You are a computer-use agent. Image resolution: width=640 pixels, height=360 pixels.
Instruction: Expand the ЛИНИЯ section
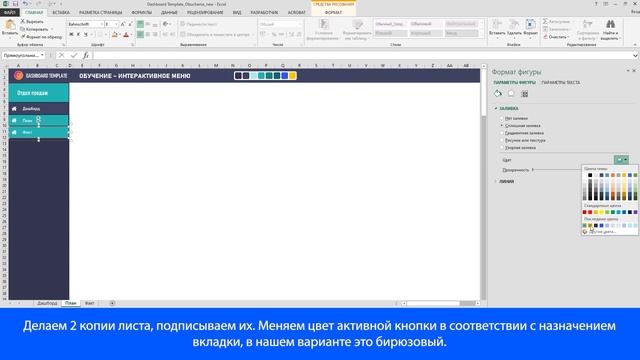coord(496,181)
